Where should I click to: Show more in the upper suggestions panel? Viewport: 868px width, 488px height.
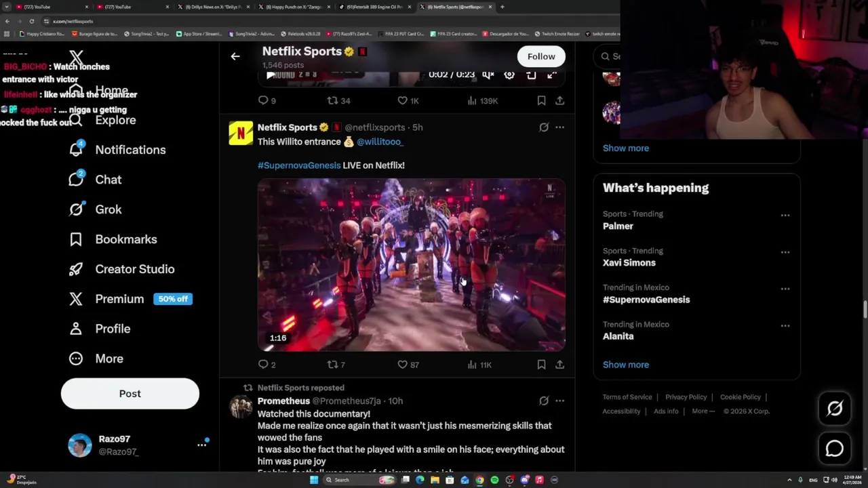626,148
